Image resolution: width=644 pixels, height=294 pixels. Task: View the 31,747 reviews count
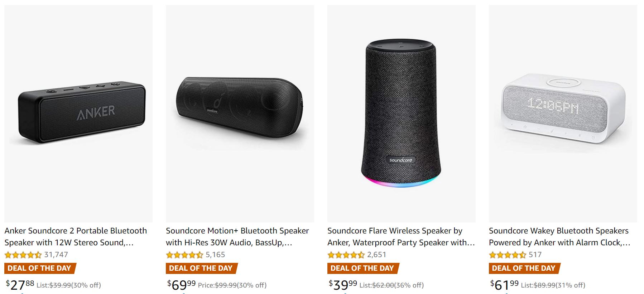tap(56, 255)
